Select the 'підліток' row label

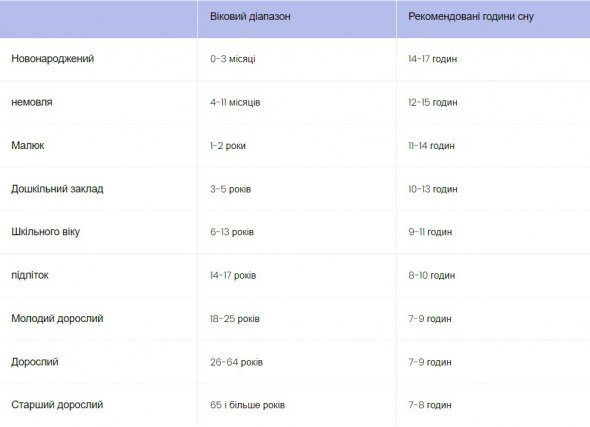coord(30,275)
